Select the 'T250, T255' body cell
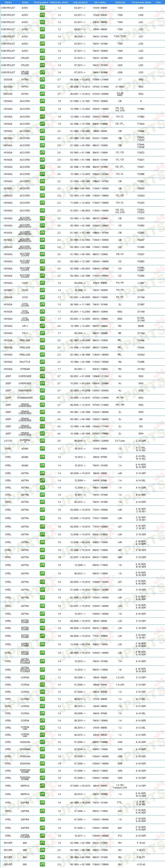 pyautogui.click(x=120, y=36)
